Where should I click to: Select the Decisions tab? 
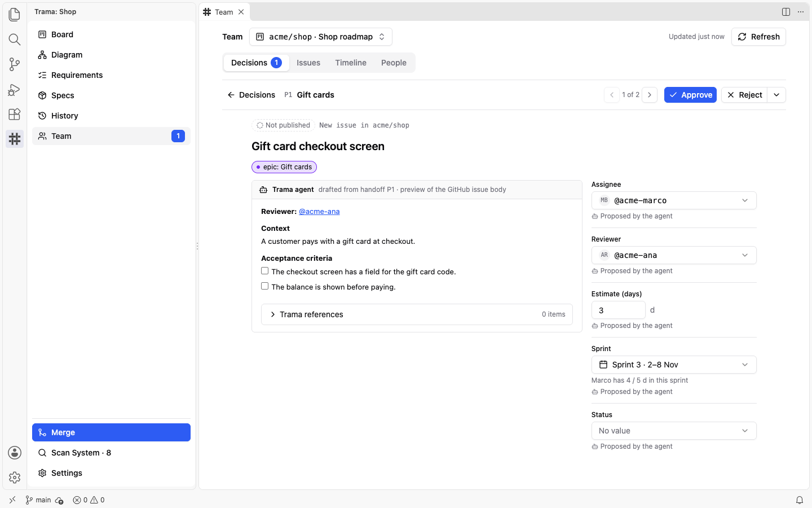[257, 63]
